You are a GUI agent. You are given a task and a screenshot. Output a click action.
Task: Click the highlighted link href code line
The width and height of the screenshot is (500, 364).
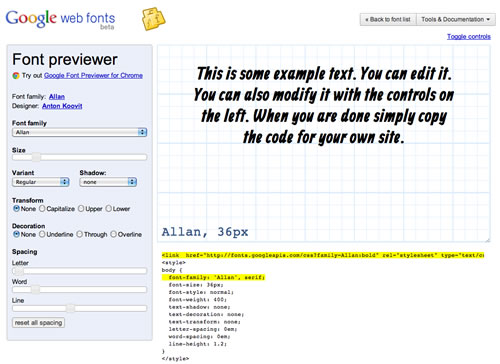tap(323, 255)
